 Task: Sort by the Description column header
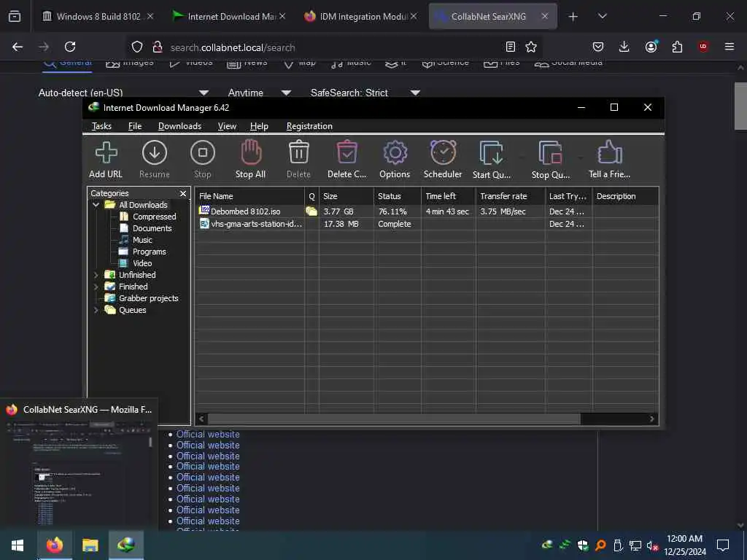click(x=625, y=196)
